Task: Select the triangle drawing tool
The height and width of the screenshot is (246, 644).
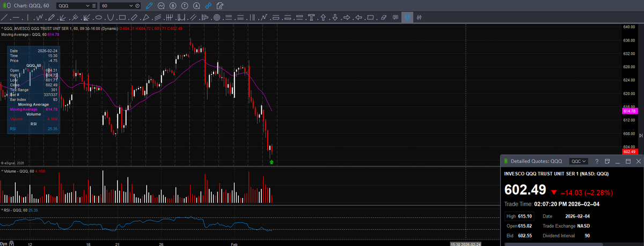Action: click(146, 18)
